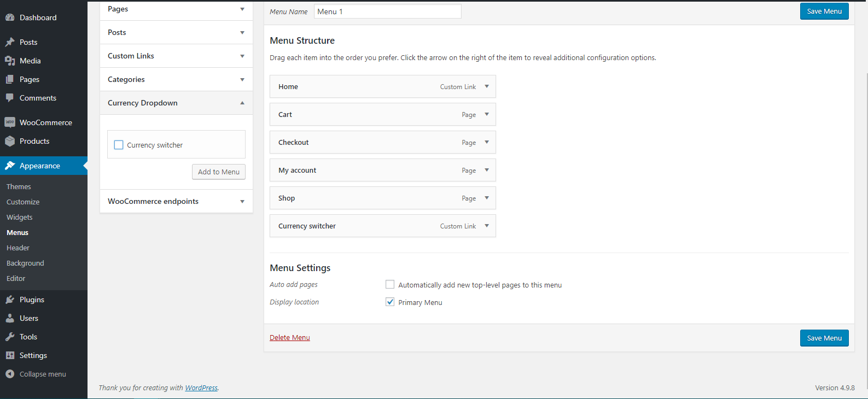The width and height of the screenshot is (868, 399).
Task: Click the Media icon in sidebar
Action: 10,61
